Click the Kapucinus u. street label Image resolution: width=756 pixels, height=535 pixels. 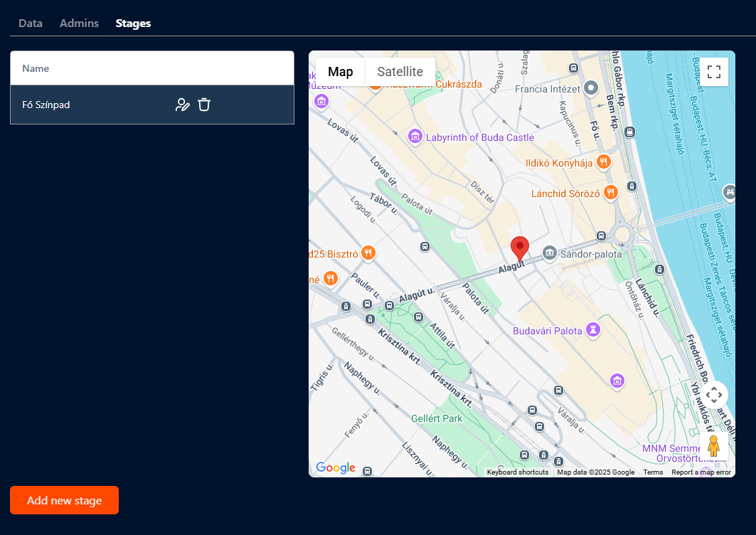[570, 123]
